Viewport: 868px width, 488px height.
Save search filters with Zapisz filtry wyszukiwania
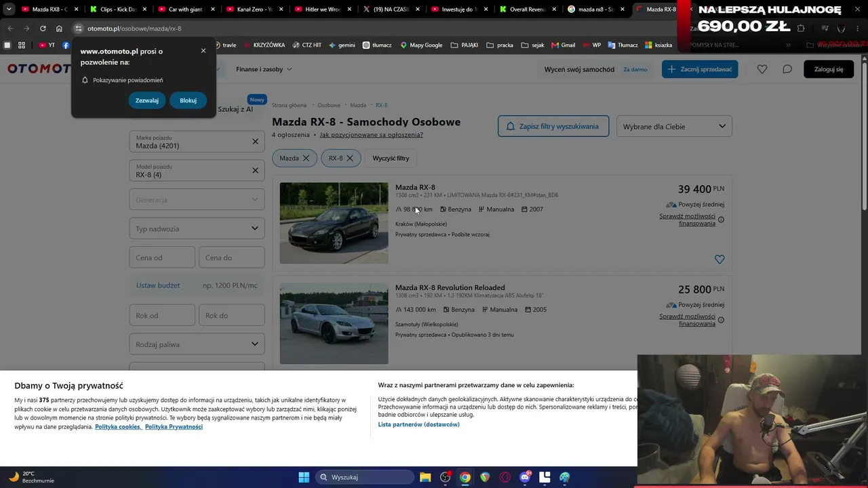(x=553, y=126)
